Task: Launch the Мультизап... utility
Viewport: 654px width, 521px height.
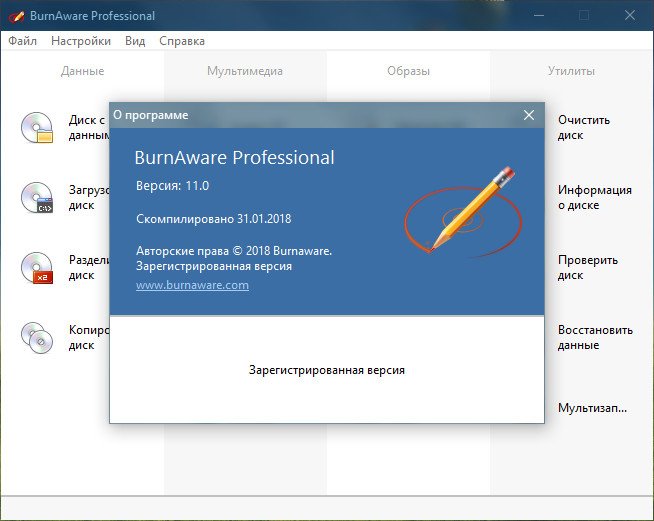Action: tap(592, 408)
